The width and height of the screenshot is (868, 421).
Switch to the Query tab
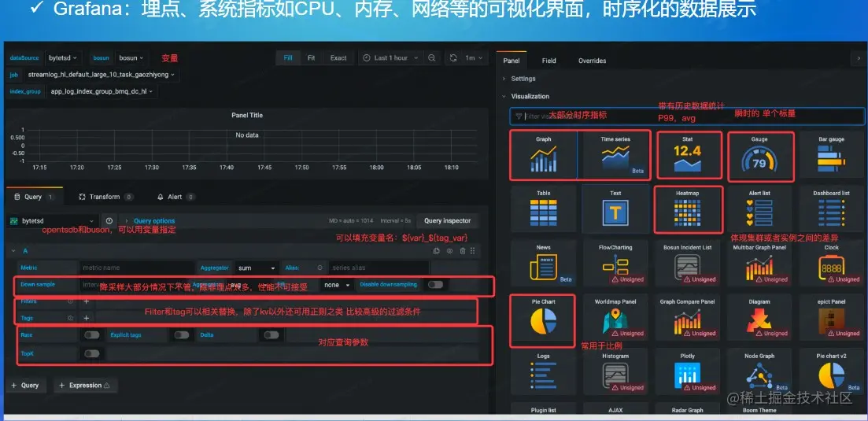click(34, 197)
